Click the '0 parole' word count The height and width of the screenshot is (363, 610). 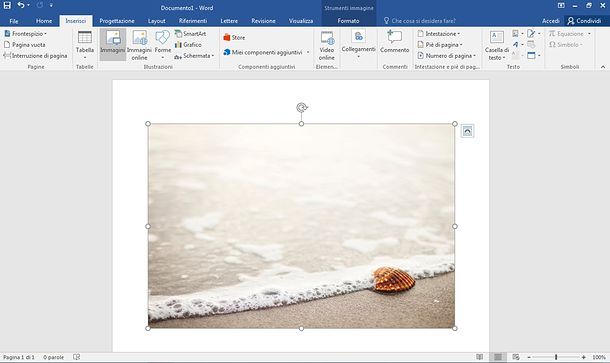point(53,357)
